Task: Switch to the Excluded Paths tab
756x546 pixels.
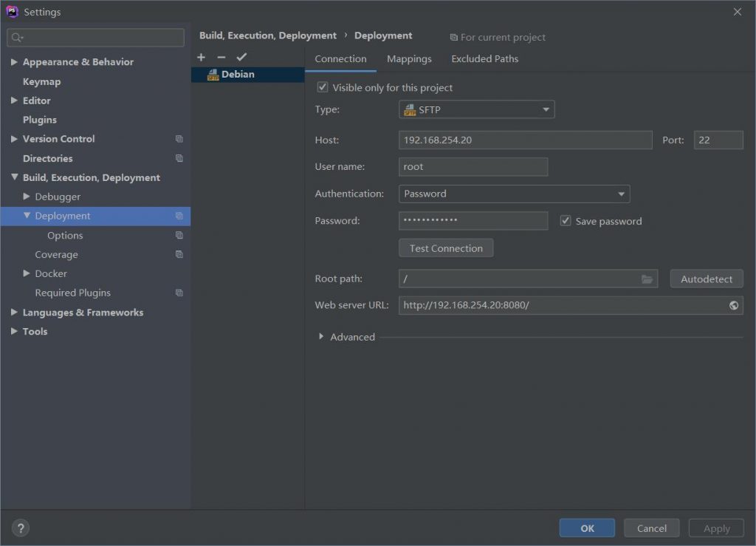Action: [484, 59]
